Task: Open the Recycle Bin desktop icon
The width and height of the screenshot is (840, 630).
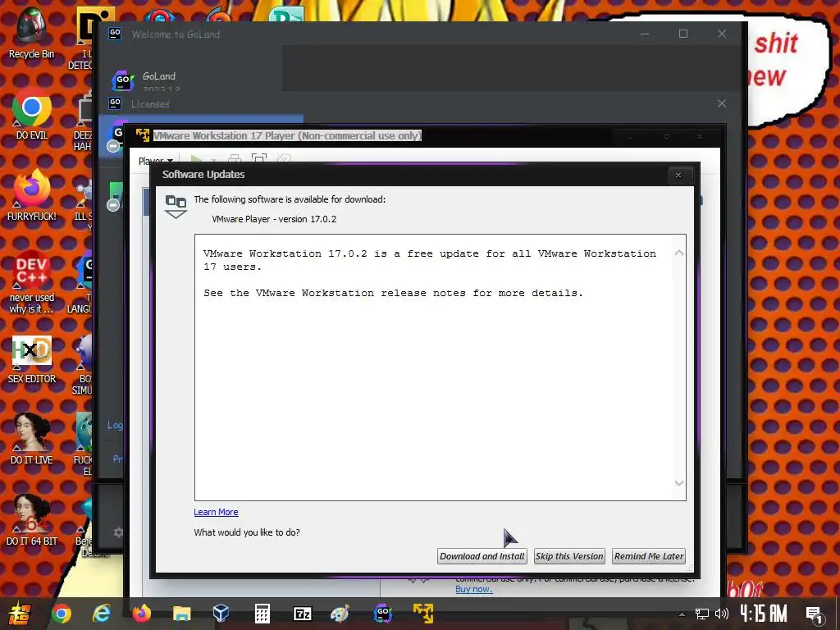Action: 32,33
